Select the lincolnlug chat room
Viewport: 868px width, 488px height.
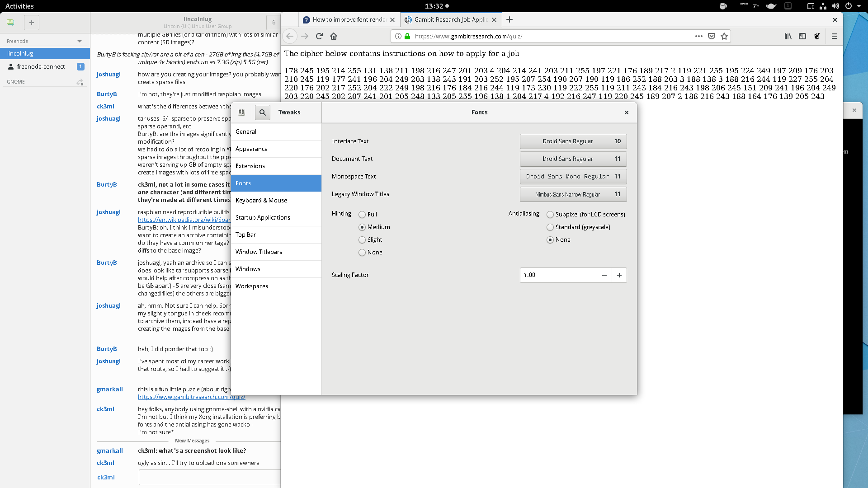tap(45, 53)
